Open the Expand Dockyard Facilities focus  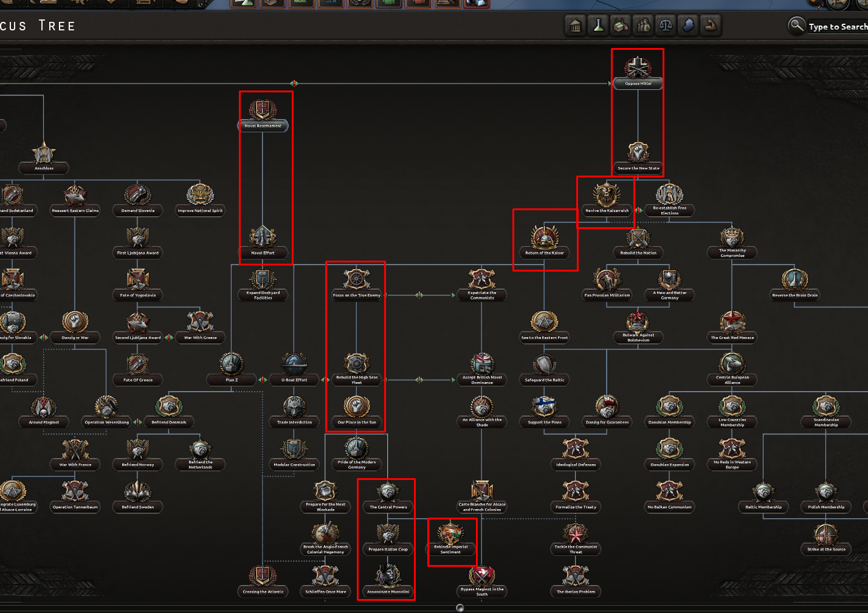(263, 284)
